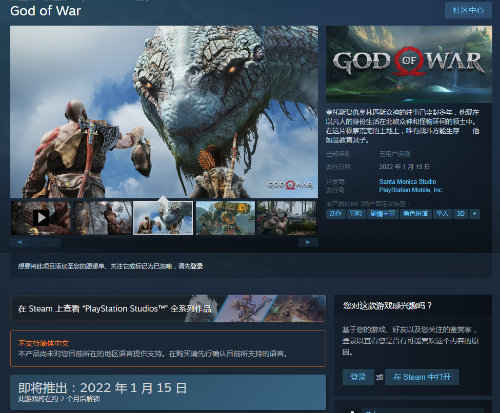Click the thumbnail strip scrollbar handle
This screenshot has height=413, width=500.
pos(46,242)
